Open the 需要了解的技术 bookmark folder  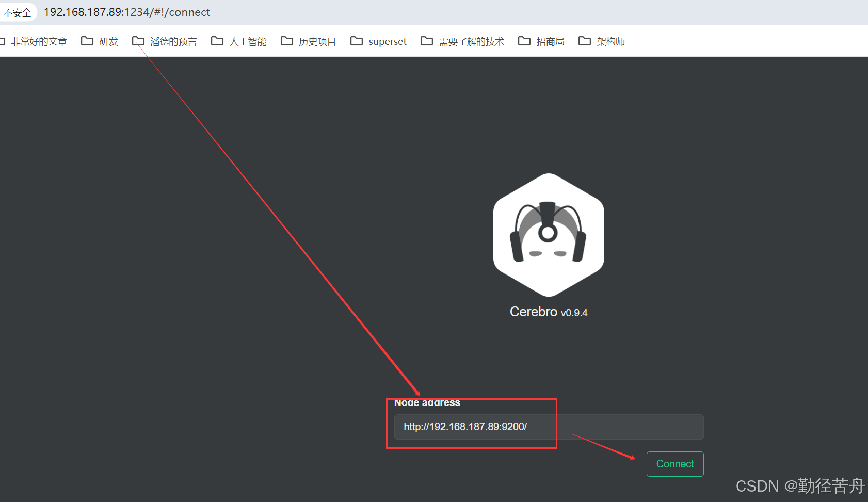[x=462, y=41]
